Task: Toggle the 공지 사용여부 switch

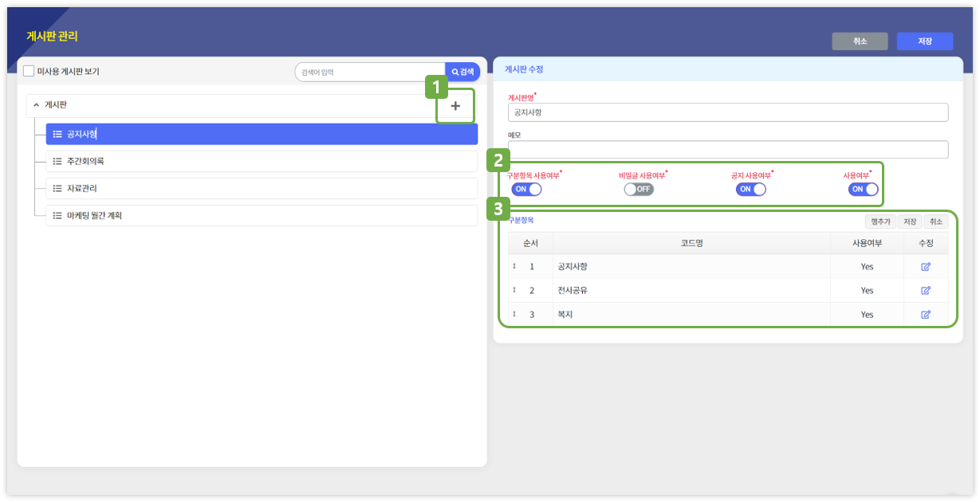Action: (751, 189)
